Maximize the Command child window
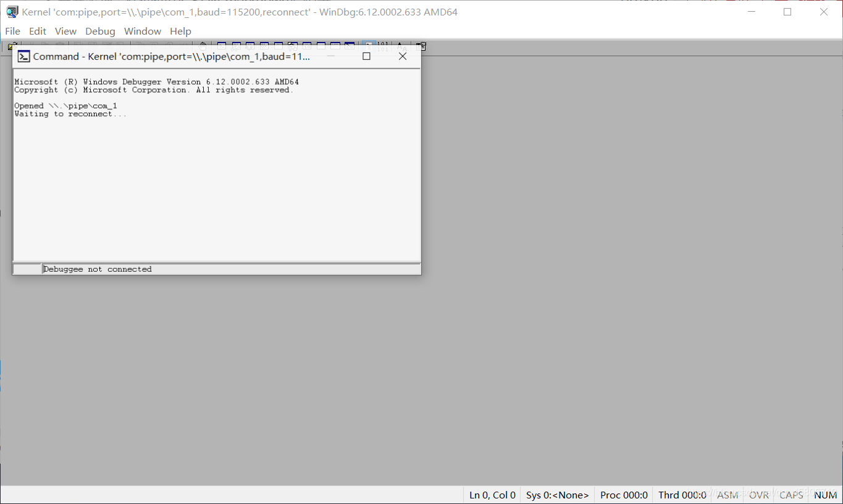This screenshot has height=504, width=843. (x=366, y=56)
